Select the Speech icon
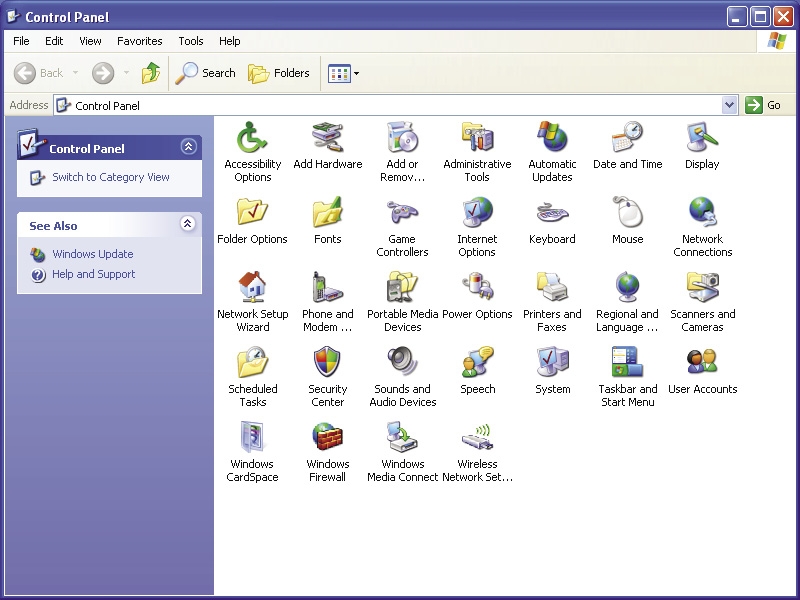This screenshot has height=600, width=800. tap(477, 363)
